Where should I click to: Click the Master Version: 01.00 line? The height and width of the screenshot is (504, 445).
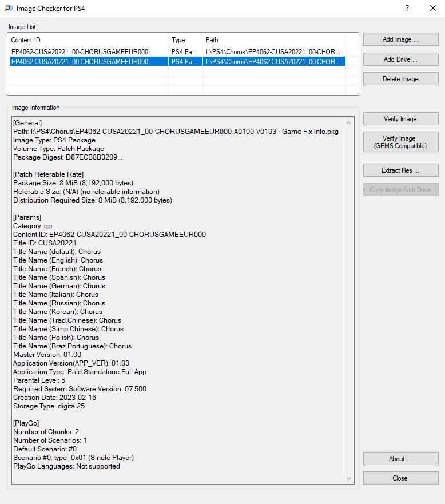coord(47,355)
